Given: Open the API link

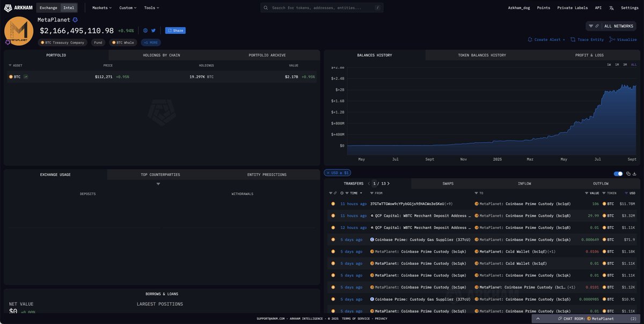Looking at the screenshot, I should coord(598,8).
